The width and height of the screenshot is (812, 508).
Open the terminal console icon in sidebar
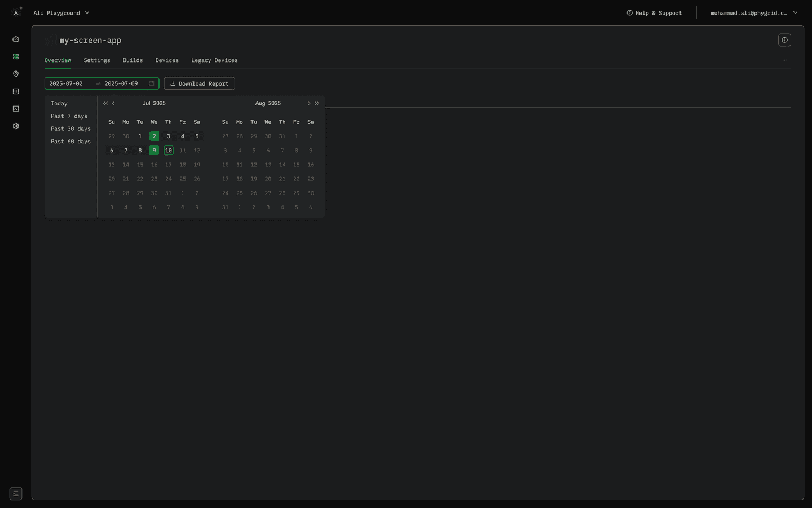(15, 108)
